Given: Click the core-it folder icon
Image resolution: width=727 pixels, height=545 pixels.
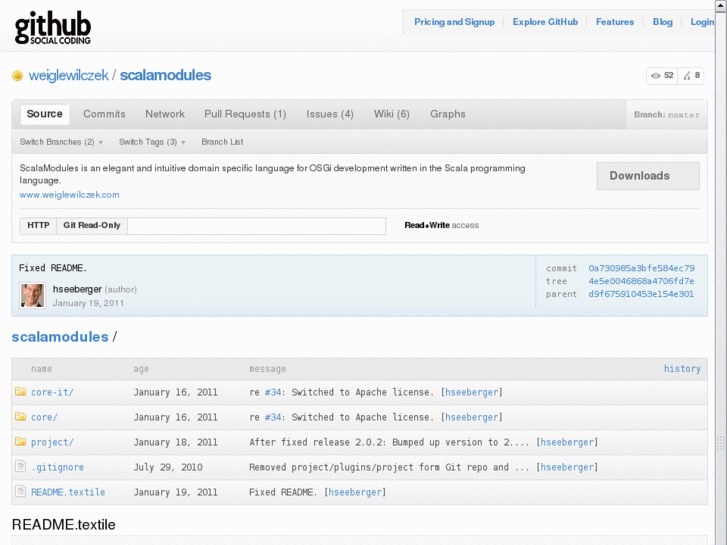Looking at the screenshot, I should tap(20, 391).
